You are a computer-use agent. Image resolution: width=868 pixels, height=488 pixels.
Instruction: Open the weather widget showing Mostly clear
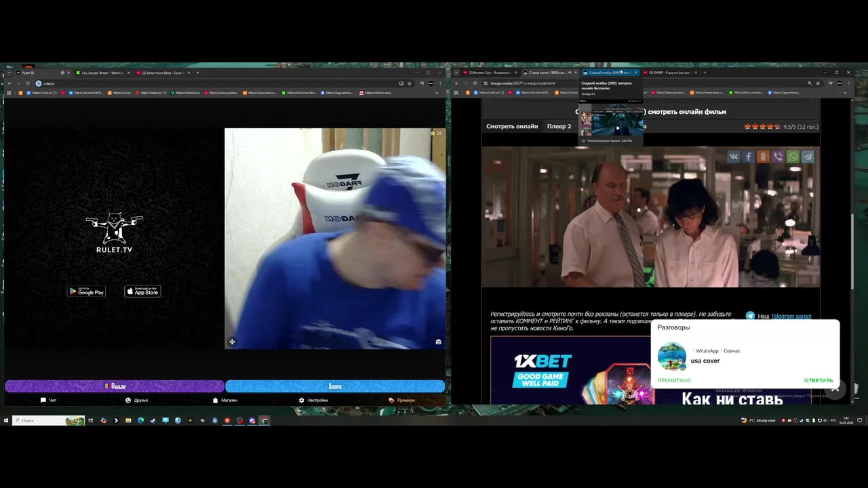click(x=758, y=420)
